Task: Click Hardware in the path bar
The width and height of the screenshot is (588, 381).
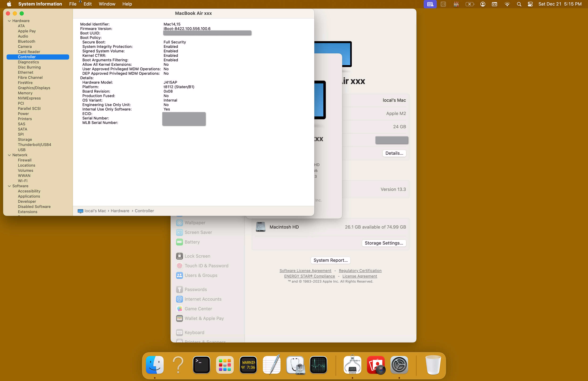Action: 120,211
